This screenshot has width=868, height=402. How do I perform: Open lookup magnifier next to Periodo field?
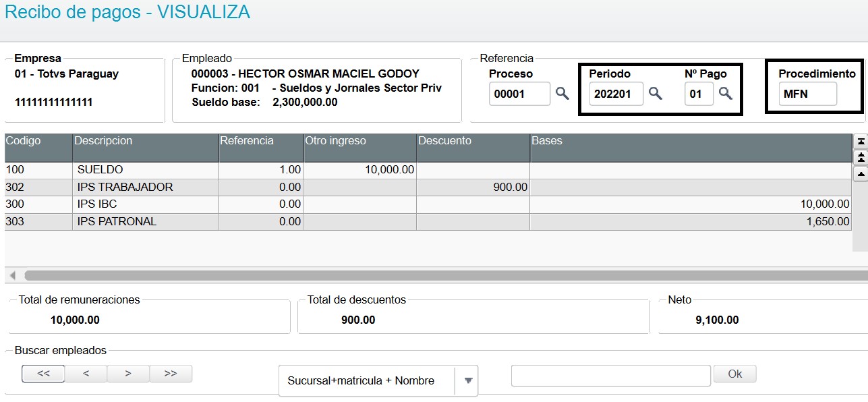655,94
